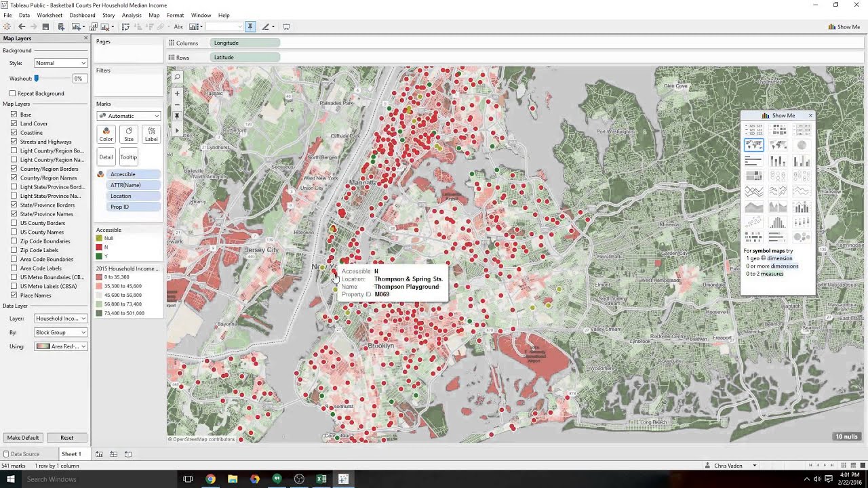This screenshot has height=488, width=868.
Task: Zoom in with the map plus button
Action: pos(177,93)
